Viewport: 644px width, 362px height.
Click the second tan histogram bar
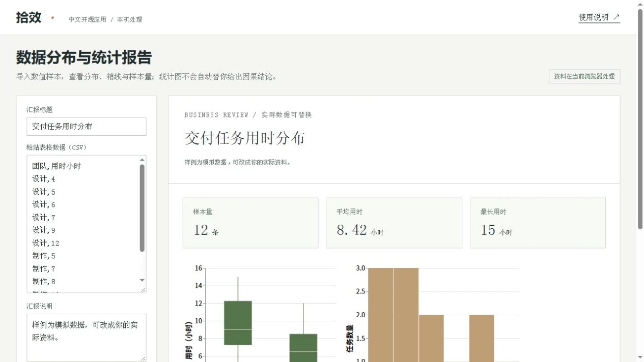[406, 315]
